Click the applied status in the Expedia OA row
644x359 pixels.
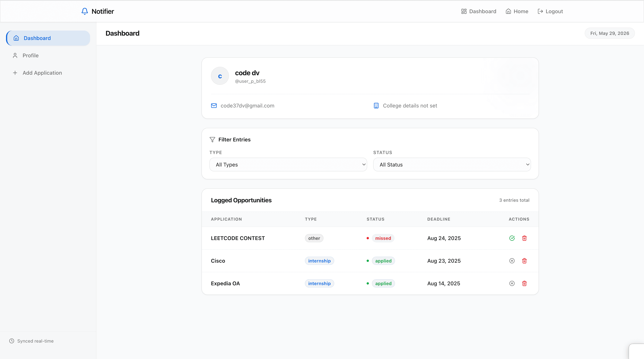(383, 283)
